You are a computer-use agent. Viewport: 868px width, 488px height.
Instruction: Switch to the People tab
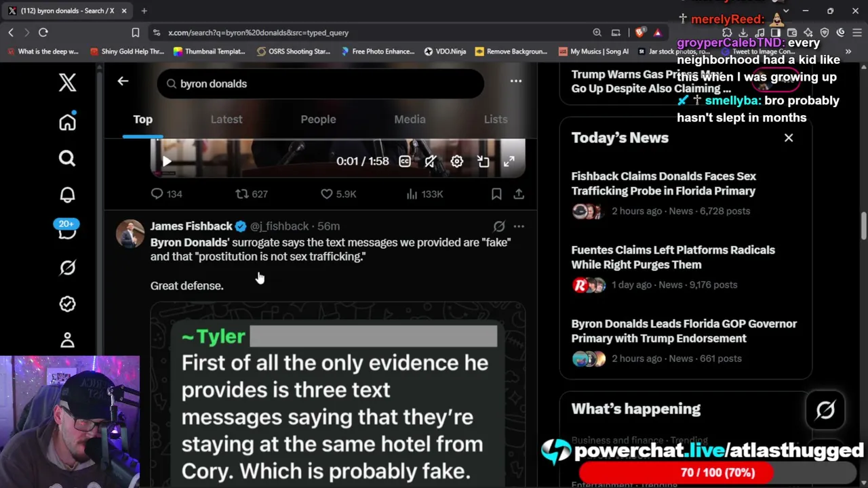tap(318, 119)
